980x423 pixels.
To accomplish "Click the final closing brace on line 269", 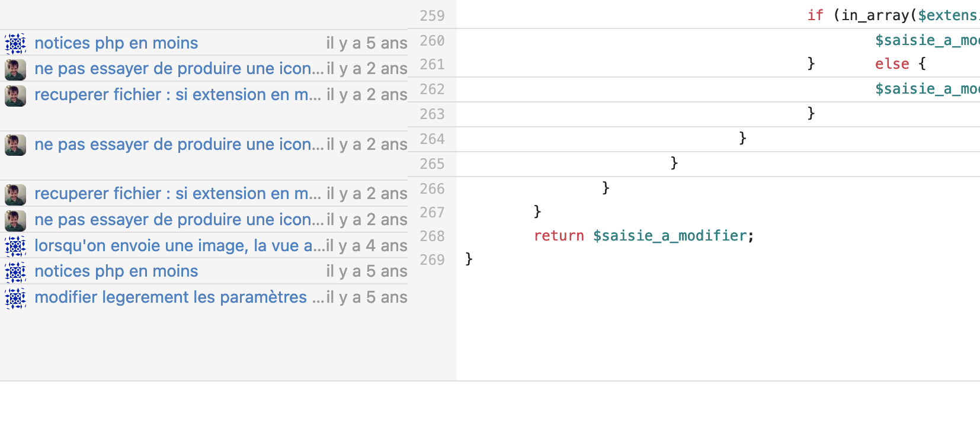I will (469, 259).
